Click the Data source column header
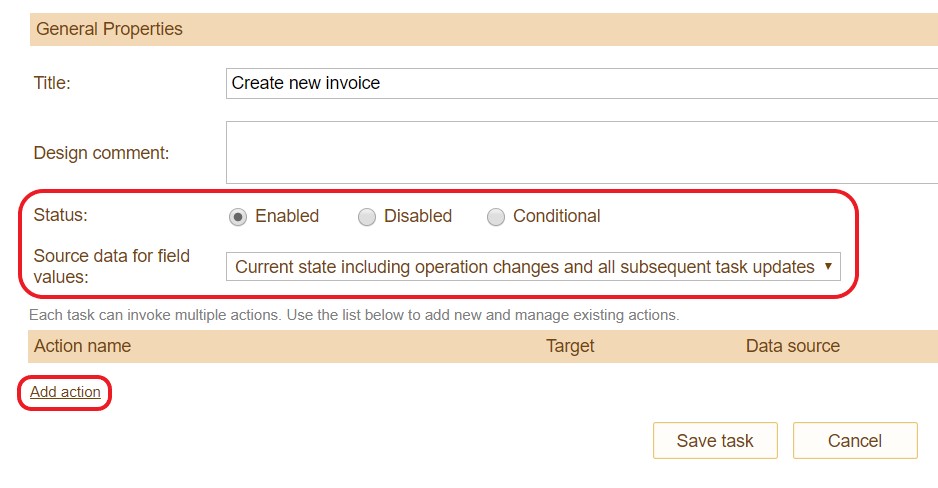This screenshot has height=488, width=938. [x=792, y=346]
